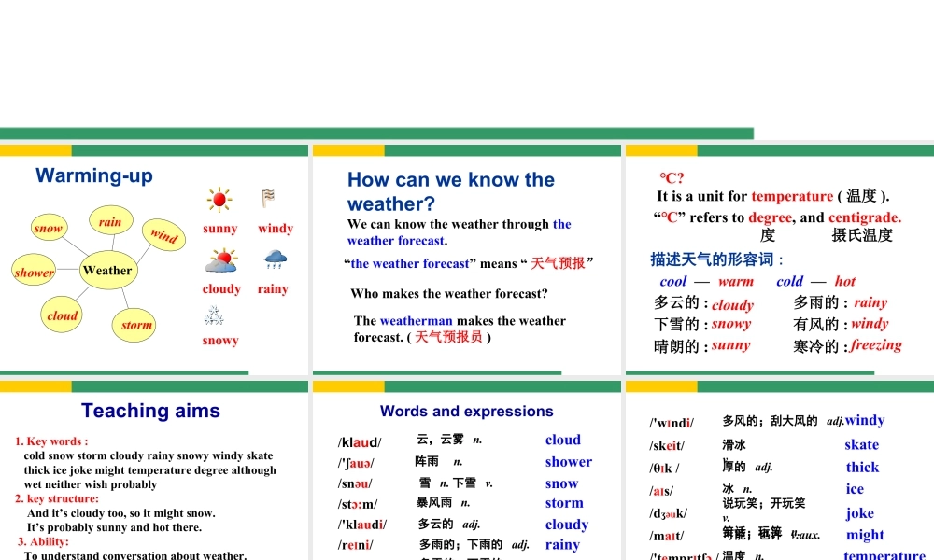
Task: Select the snow bubble in the diagram
Action: pos(48,227)
